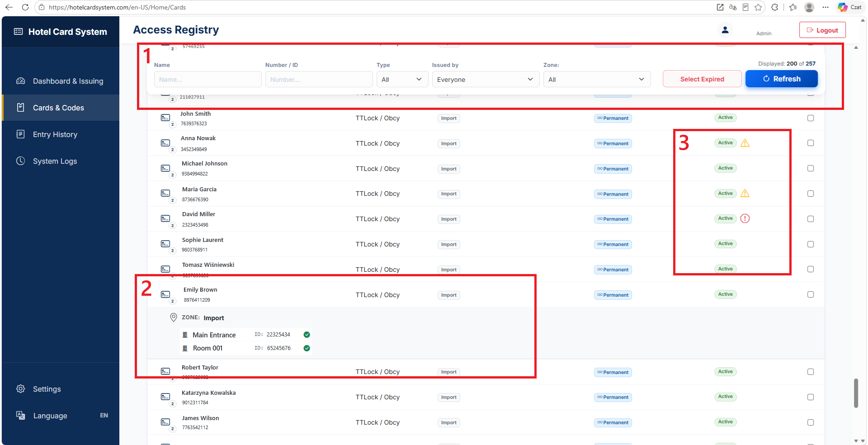Tick the checkbox for Maria Garcia

click(x=811, y=194)
